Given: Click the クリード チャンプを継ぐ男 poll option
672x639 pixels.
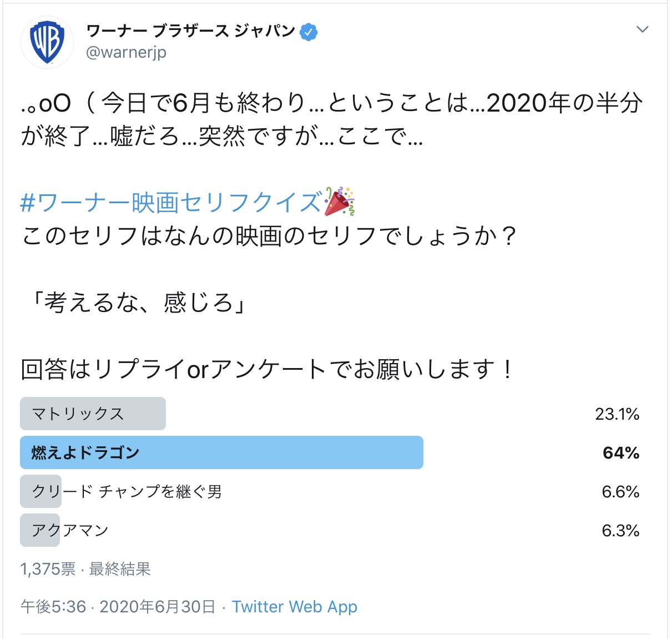Looking at the screenshot, I should click(x=127, y=491).
